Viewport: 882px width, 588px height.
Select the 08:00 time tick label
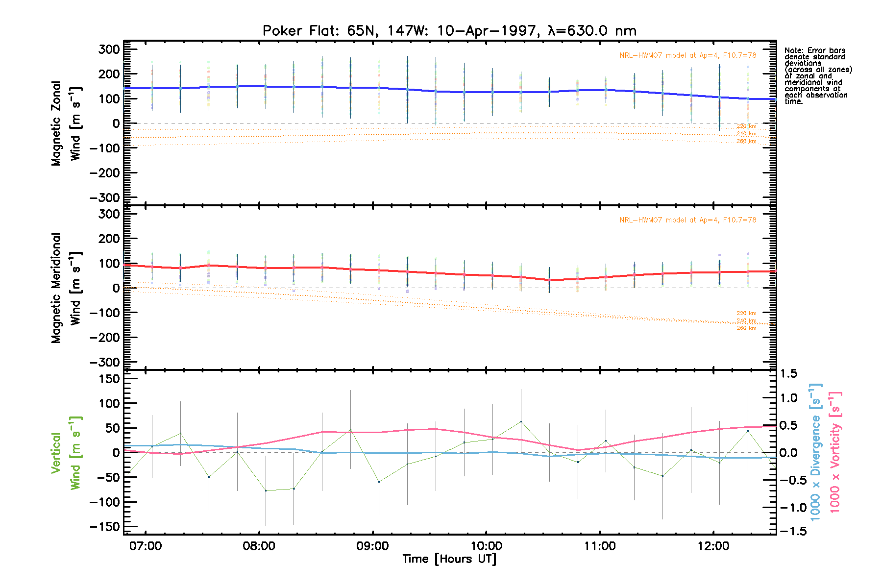[x=259, y=546]
